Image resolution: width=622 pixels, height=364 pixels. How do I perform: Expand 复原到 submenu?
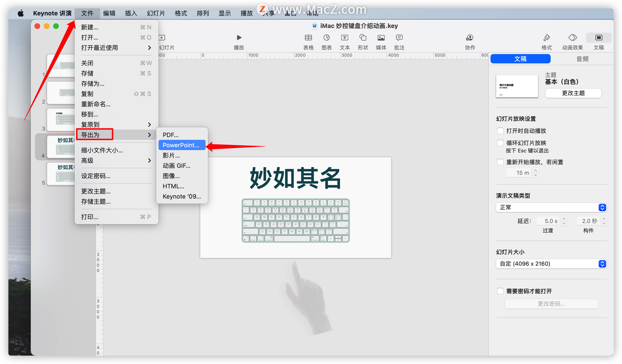[x=116, y=125]
